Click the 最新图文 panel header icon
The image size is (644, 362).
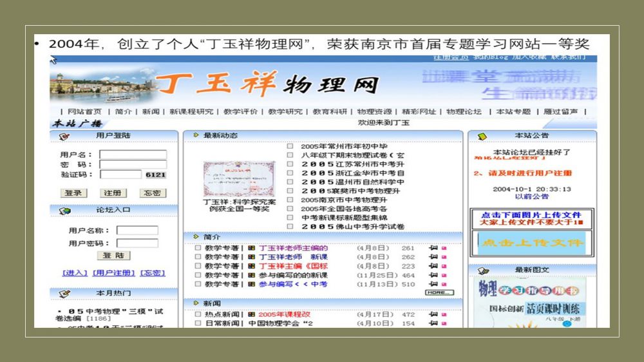pyautogui.click(x=482, y=270)
